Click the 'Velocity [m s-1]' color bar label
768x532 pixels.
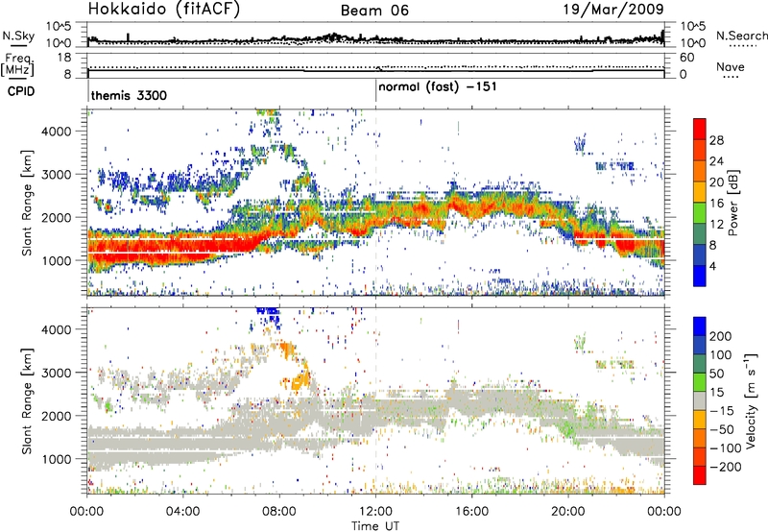click(x=751, y=400)
